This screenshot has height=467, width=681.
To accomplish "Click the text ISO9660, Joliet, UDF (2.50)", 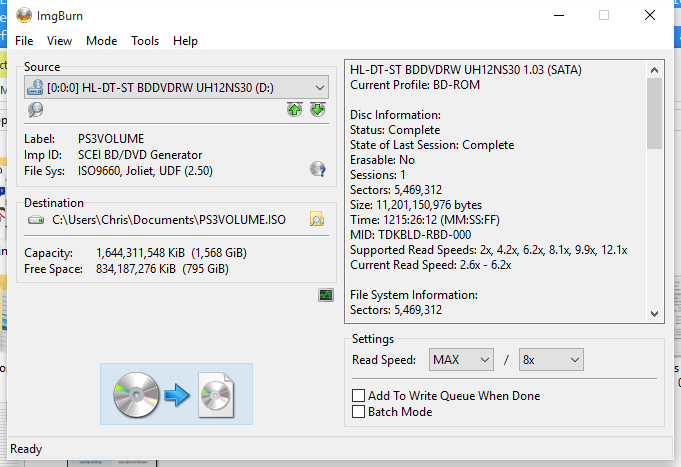I will pos(145,171).
